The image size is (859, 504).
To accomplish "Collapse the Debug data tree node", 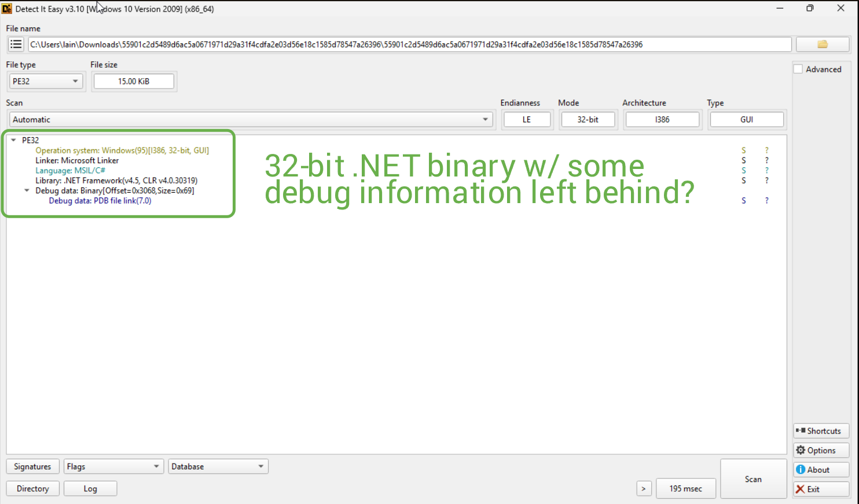I will [x=27, y=190].
